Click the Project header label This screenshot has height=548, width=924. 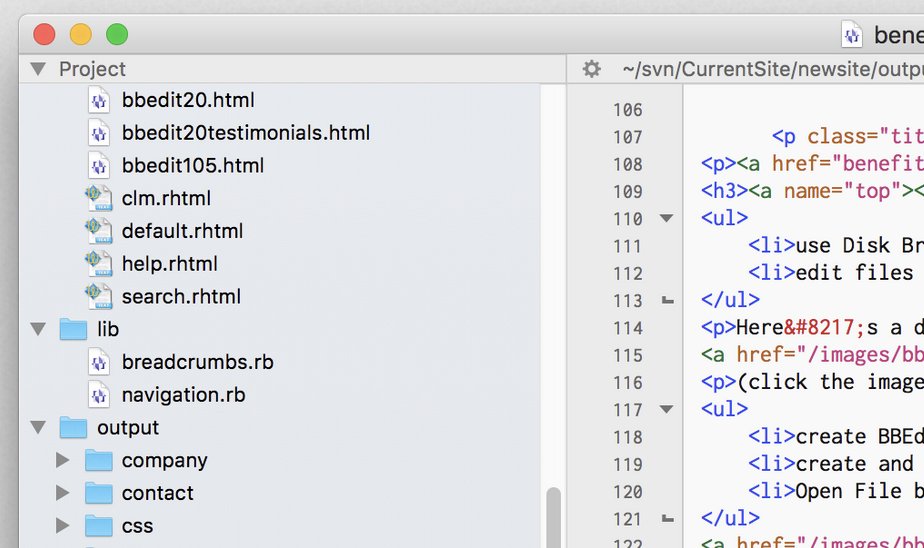tap(92, 69)
